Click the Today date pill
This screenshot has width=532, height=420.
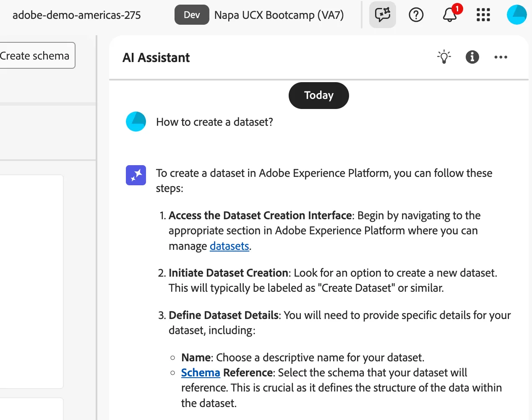coord(319,96)
